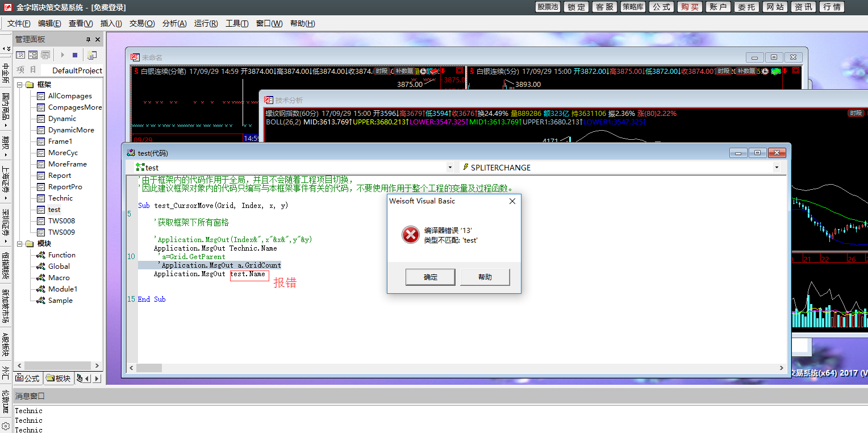Click the MoreCyc frame icon
This screenshot has height=433, width=868.
[41, 153]
